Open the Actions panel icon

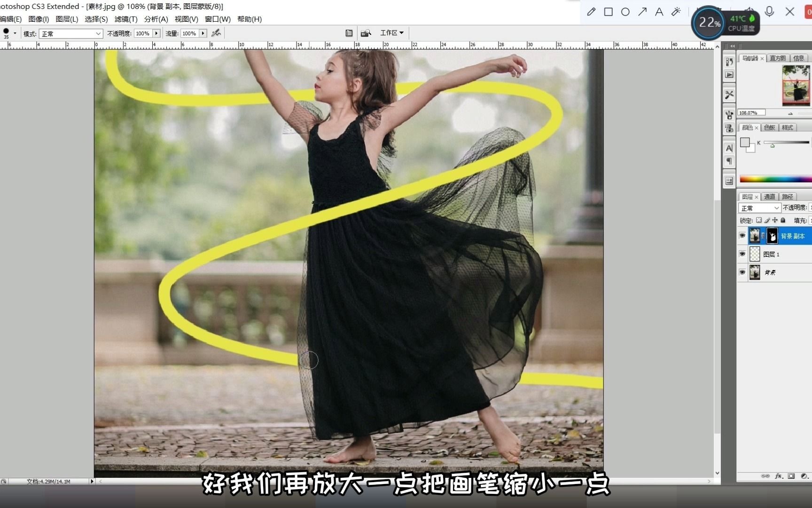[729, 75]
